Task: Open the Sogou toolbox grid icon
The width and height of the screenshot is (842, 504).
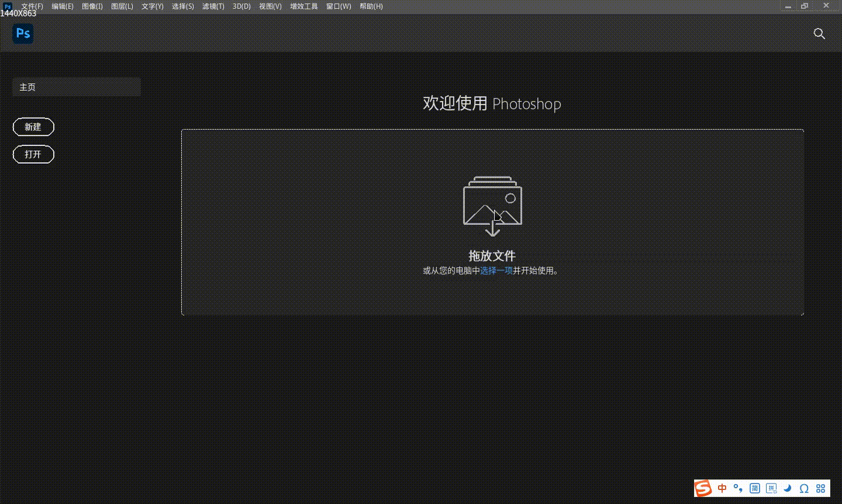Action: (x=820, y=488)
